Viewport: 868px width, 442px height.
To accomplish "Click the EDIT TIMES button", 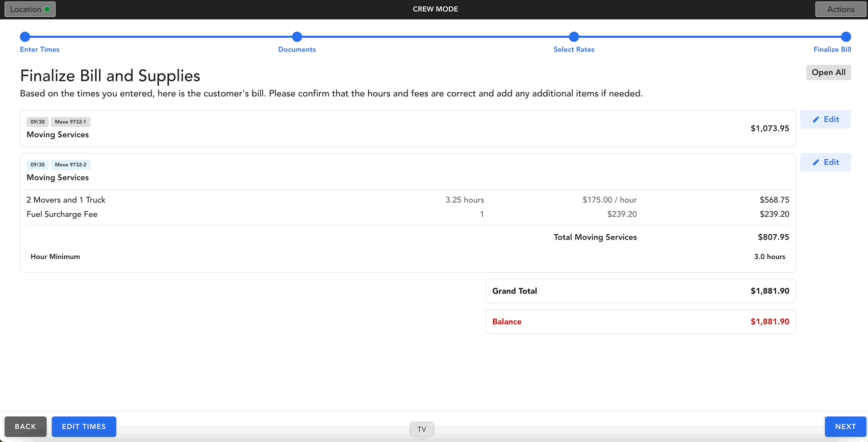I will 84,427.
